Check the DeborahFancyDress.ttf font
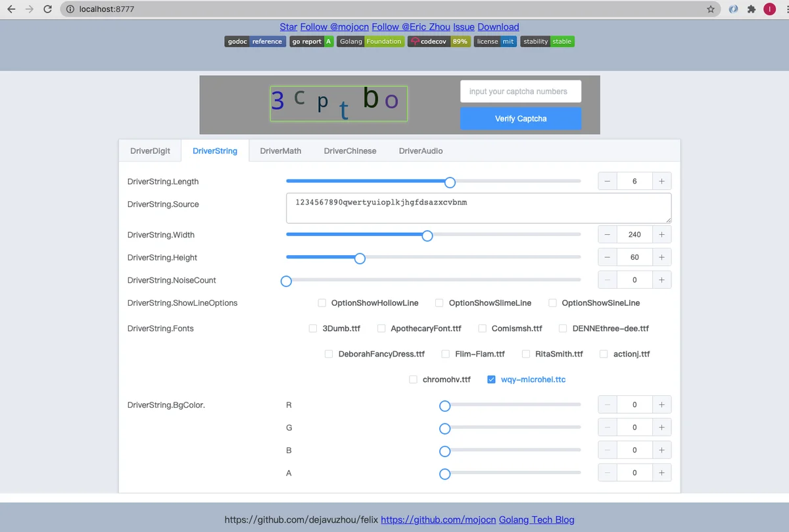Viewport: 789px width, 532px height. coord(329,354)
